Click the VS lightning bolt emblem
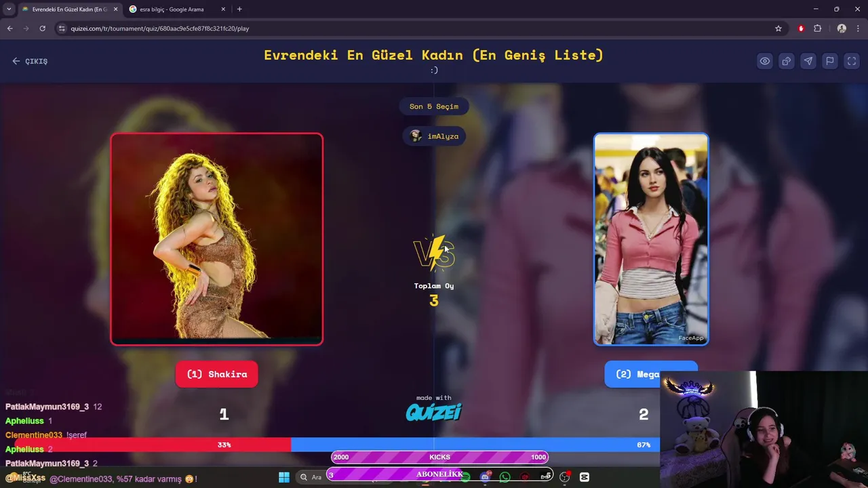This screenshot has width=868, height=488. [x=434, y=253]
